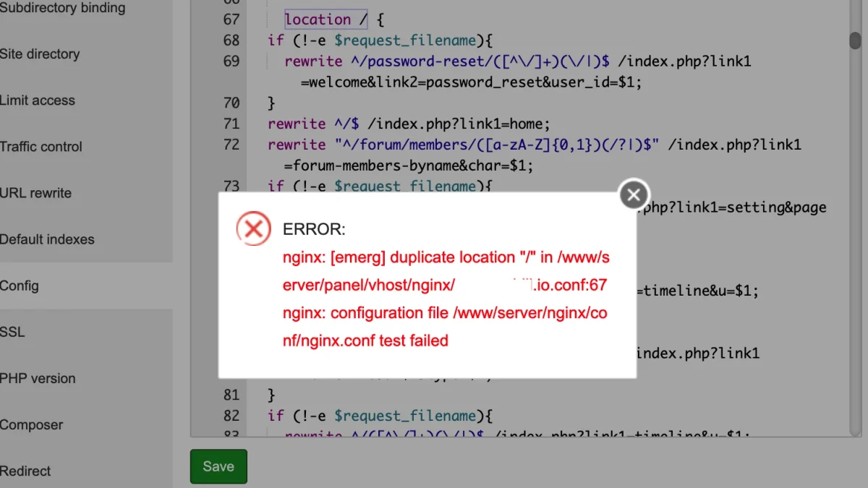
Task: Click 'if (!-e $request_filename){' on line 68
Action: click(x=380, y=40)
